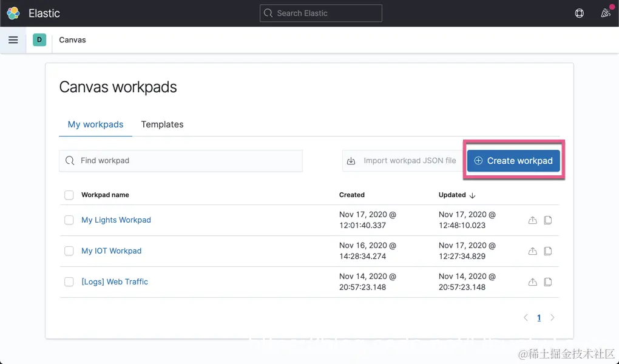The image size is (619, 364).
Task: Open the help lifebuoy icon
Action: [579, 13]
